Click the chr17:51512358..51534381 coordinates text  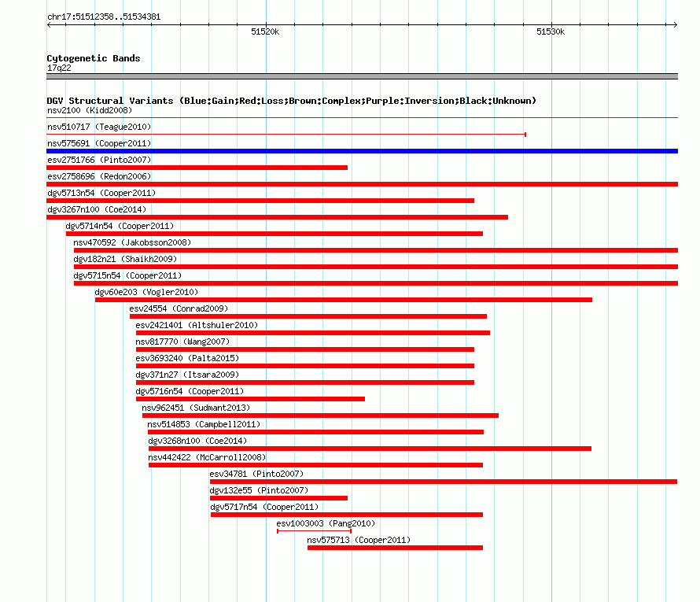click(104, 17)
